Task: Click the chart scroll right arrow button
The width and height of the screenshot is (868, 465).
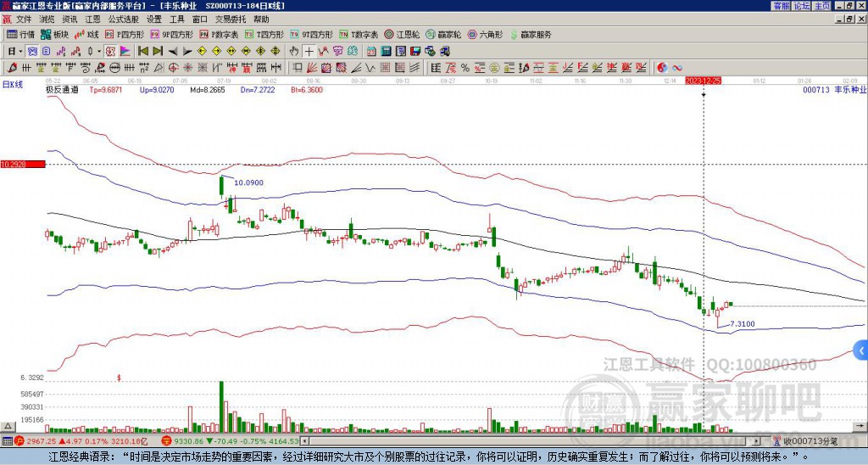Action: [x=860, y=426]
